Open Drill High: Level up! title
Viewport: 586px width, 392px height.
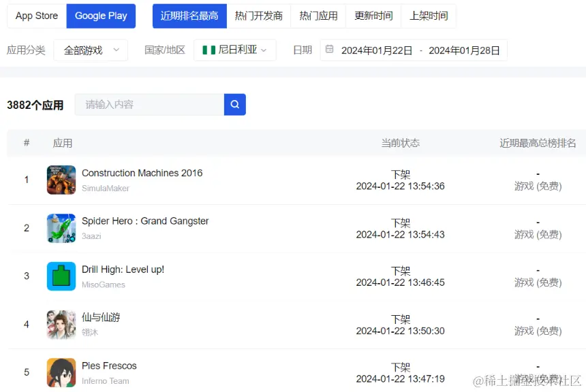(123, 269)
